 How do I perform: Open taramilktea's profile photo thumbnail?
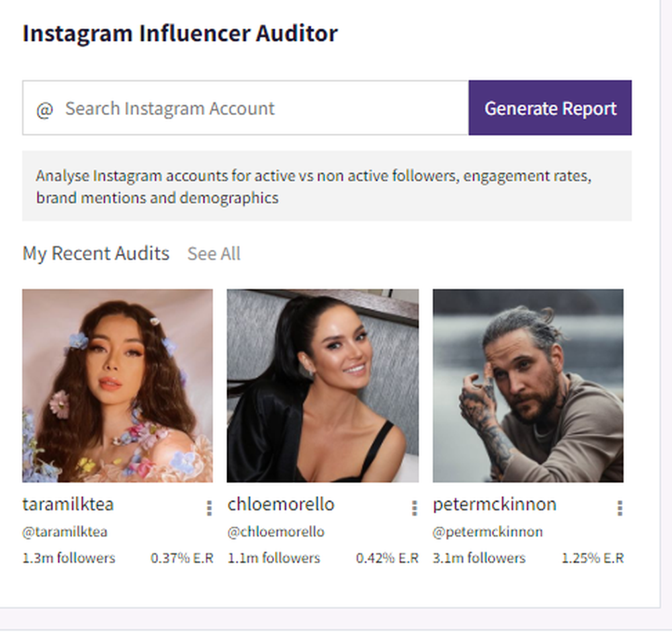tap(118, 385)
